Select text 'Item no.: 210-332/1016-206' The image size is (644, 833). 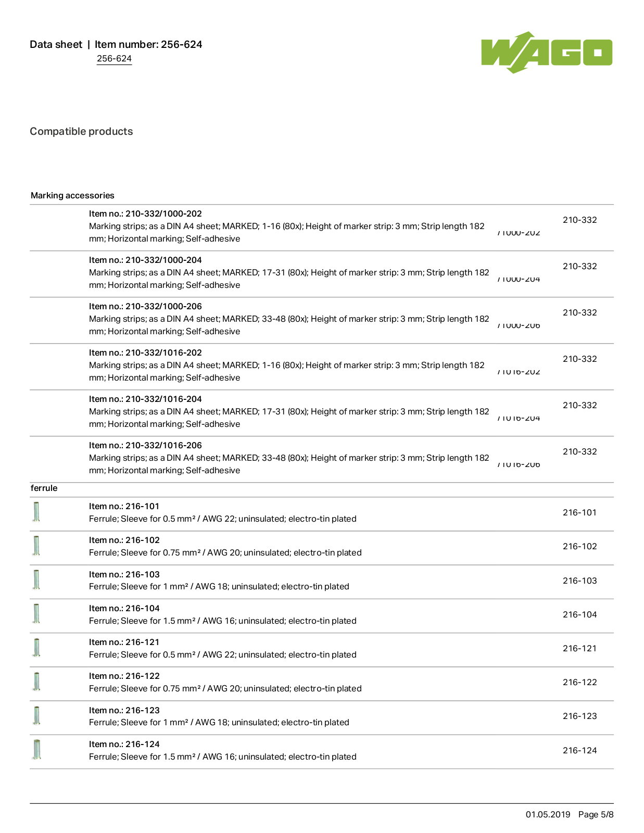(x=145, y=445)
